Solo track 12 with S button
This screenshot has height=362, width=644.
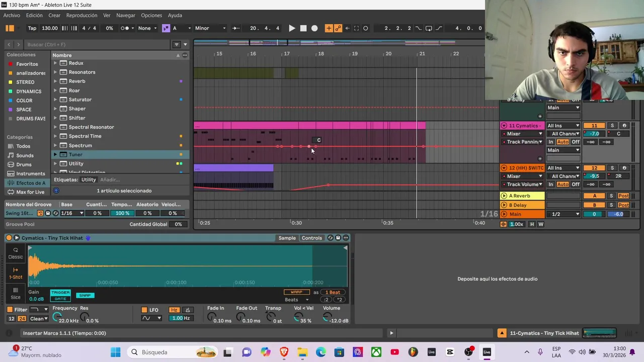pos(612,168)
